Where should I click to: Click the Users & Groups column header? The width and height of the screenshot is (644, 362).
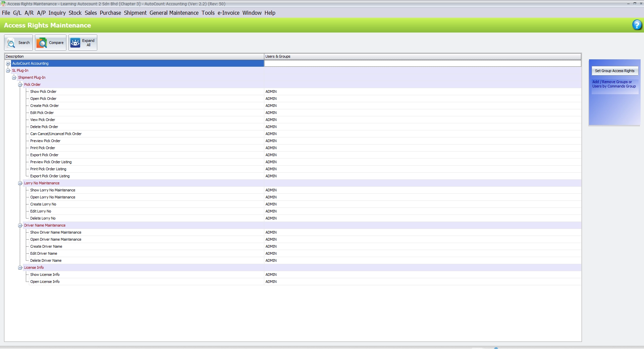pos(423,56)
